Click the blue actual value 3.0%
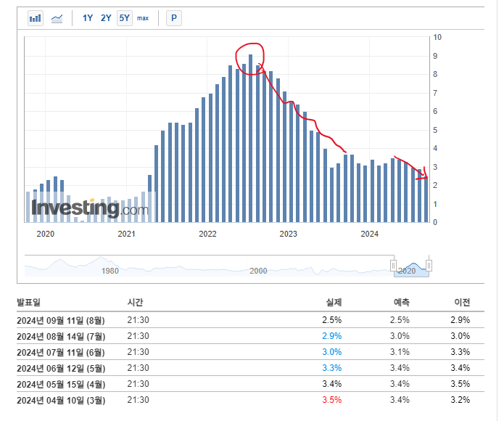This screenshot has height=421, width=504. click(x=331, y=352)
